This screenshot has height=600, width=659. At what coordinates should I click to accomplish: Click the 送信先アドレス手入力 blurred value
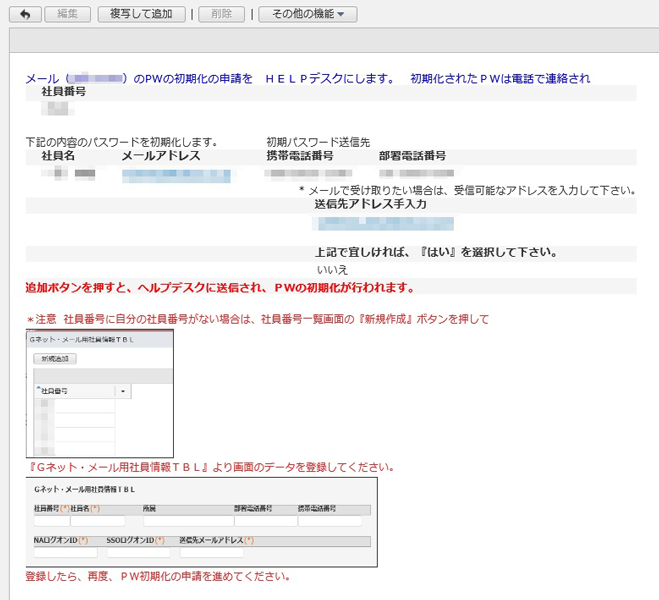click(369, 223)
